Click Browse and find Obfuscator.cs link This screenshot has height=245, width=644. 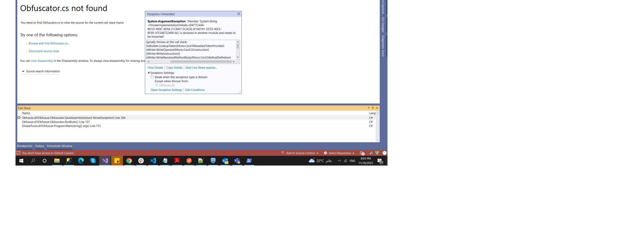(x=49, y=43)
